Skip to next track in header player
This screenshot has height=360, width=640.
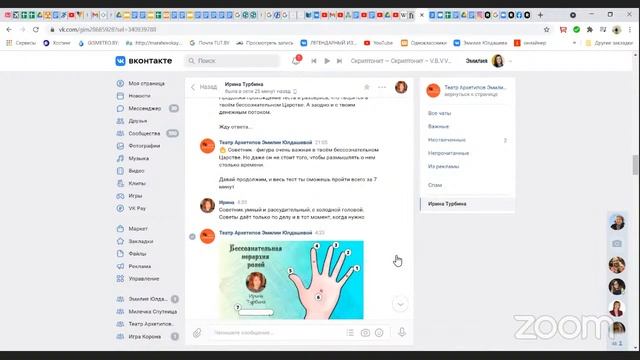click(x=339, y=61)
